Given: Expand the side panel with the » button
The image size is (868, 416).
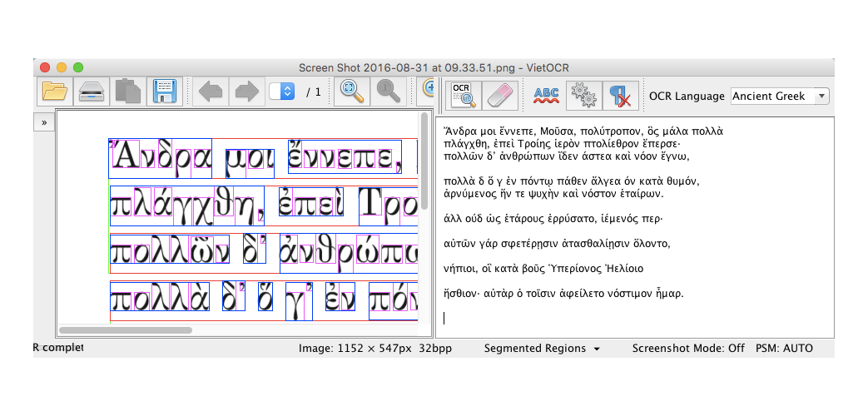Looking at the screenshot, I should tap(44, 122).
